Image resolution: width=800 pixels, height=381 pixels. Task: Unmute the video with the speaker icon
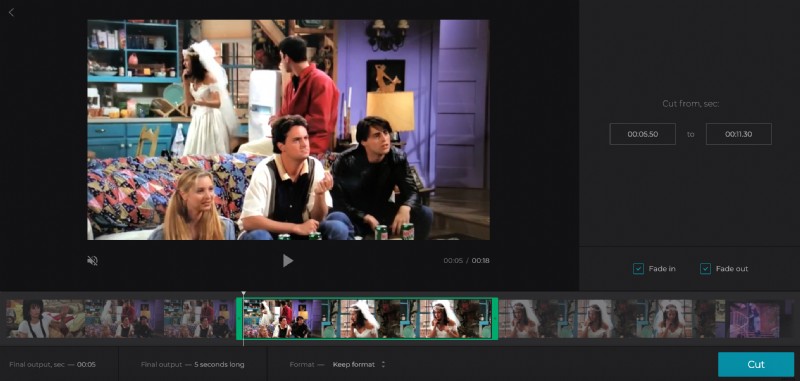pyautogui.click(x=92, y=261)
